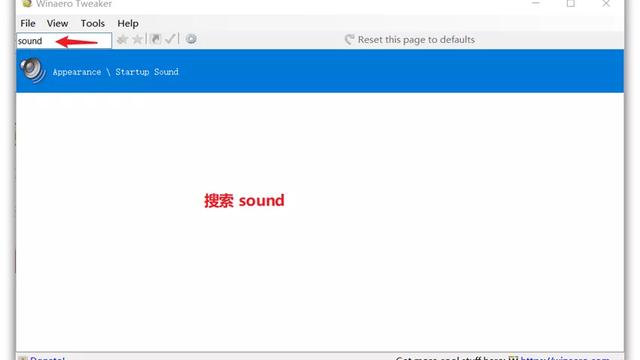Open the View menu
The height and width of the screenshot is (360, 640).
(57, 24)
